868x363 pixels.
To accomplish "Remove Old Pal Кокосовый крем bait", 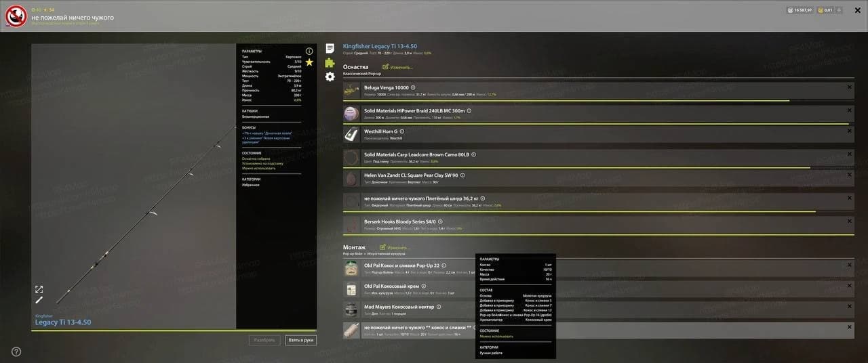I will (x=850, y=286).
